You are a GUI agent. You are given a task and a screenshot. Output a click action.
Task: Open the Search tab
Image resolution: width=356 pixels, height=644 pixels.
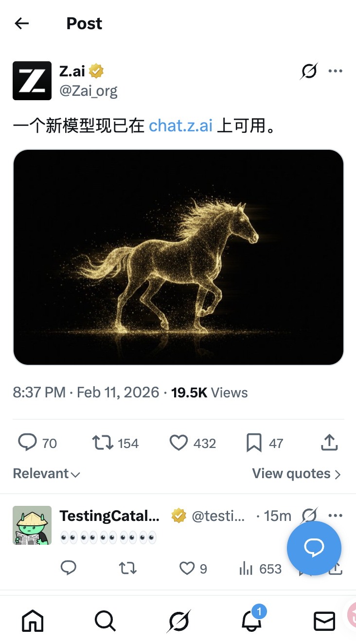pyautogui.click(x=105, y=621)
